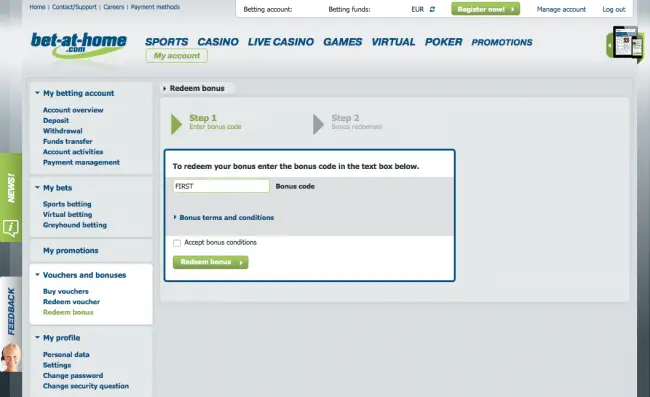Screen dimensions: 650x397
Task: Click the grey Step 2 arrow
Action: pyautogui.click(x=318, y=124)
